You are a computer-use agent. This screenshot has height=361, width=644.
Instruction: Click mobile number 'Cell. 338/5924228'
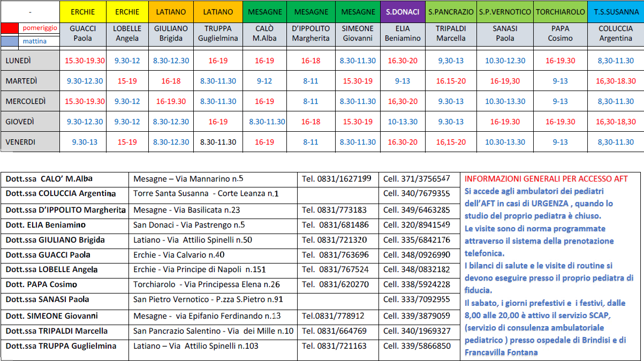417,284
